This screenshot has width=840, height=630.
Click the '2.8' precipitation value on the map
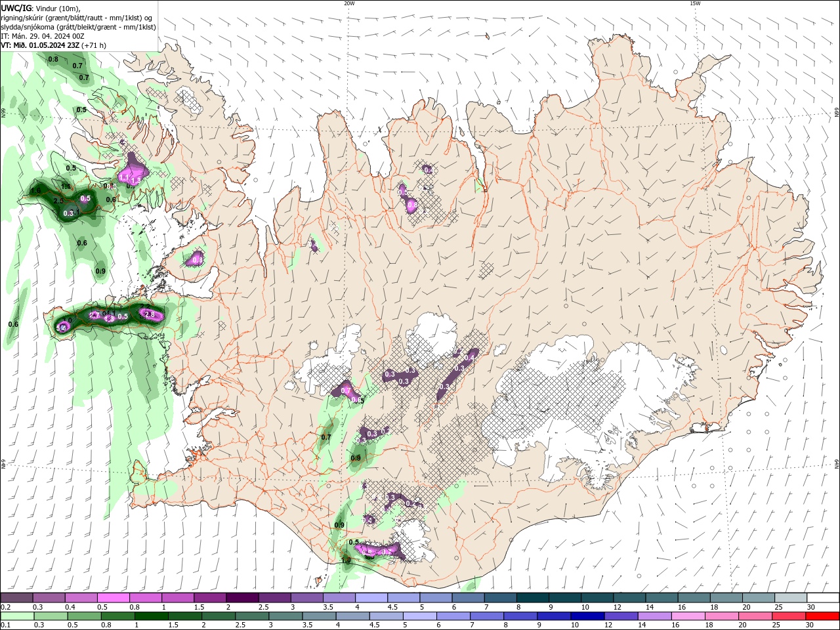[x=150, y=315]
